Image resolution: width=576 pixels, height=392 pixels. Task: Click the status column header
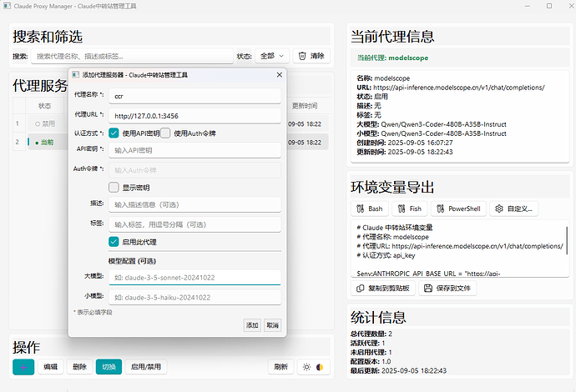pos(45,106)
